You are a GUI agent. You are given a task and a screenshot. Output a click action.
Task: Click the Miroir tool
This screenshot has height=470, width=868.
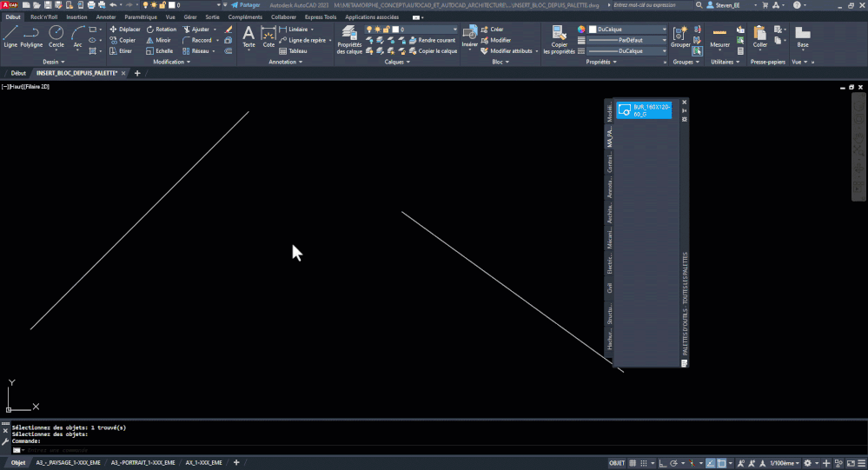[158, 41]
